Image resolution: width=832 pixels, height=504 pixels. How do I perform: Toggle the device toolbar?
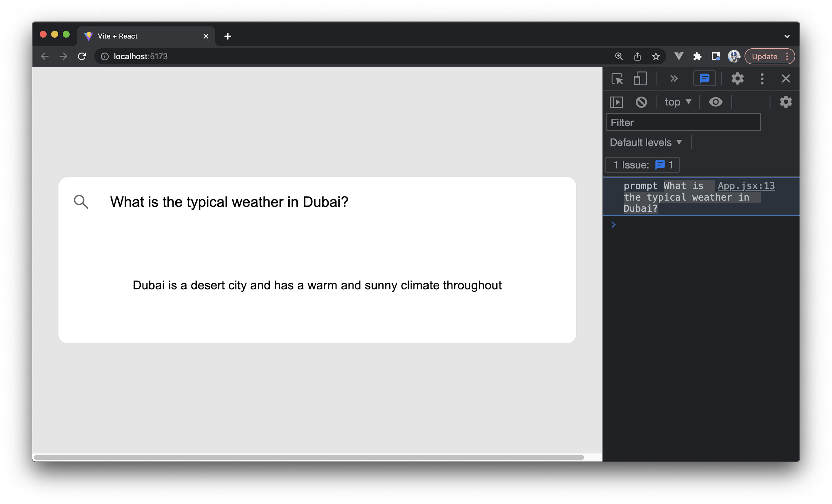(x=640, y=79)
